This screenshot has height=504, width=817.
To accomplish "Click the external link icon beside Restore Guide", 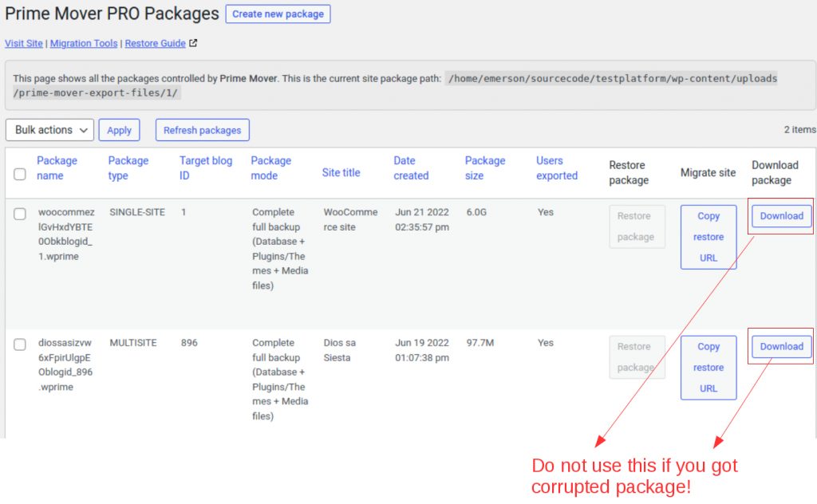I will coord(193,43).
